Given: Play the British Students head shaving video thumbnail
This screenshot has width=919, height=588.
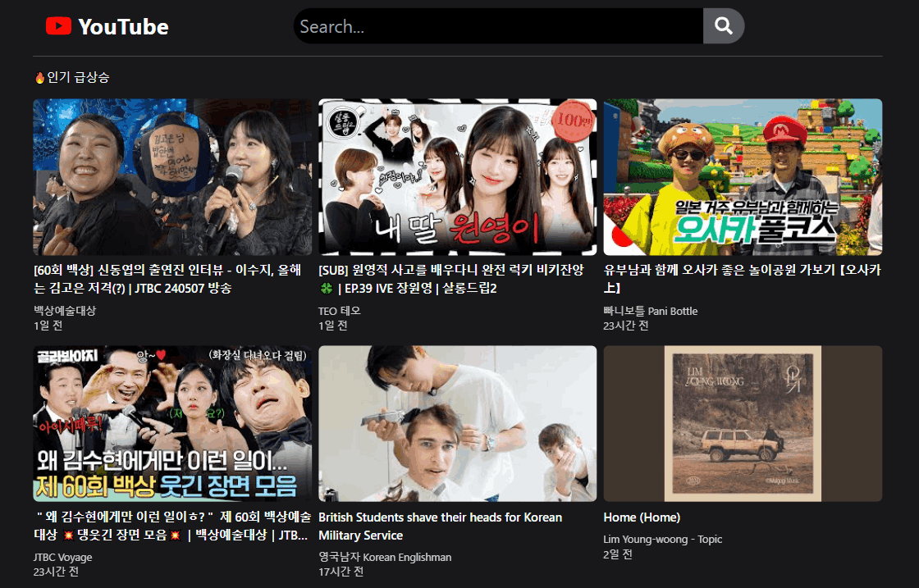Looking at the screenshot, I should (x=457, y=423).
